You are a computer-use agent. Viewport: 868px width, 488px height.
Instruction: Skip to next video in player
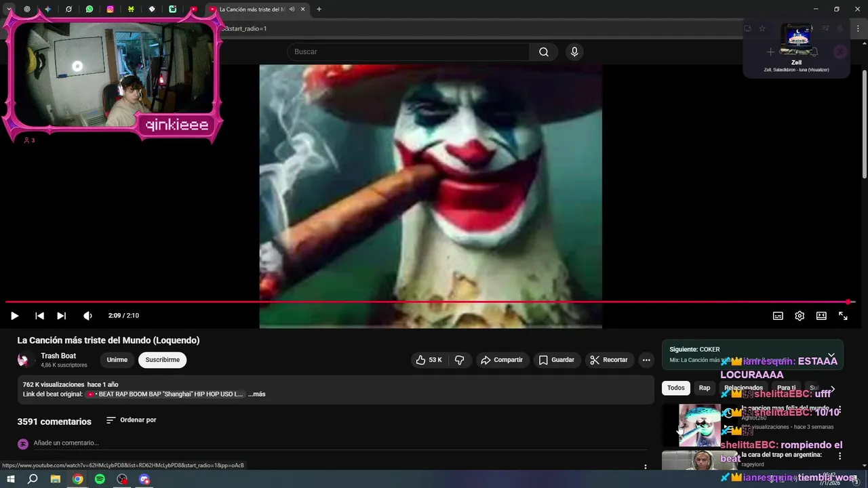click(x=61, y=316)
